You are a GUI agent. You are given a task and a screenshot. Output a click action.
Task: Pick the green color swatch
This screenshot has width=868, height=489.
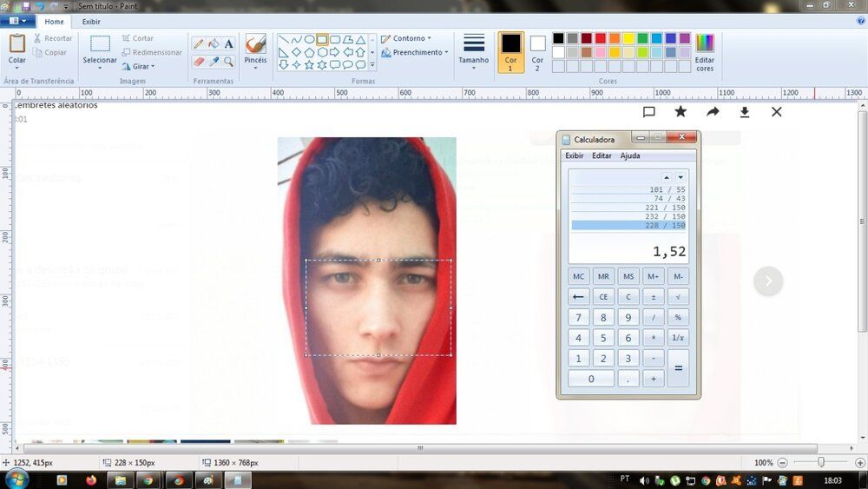tap(642, 38)
